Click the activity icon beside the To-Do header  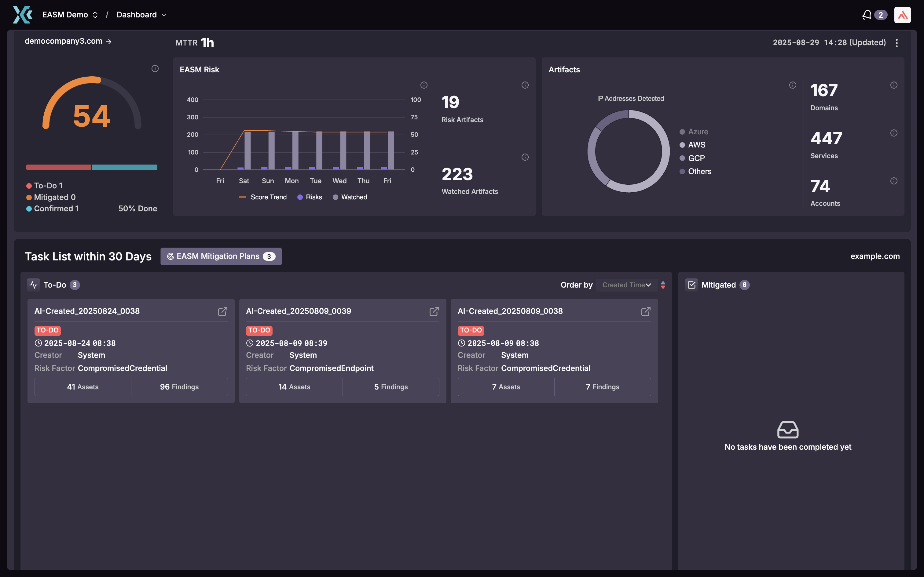click(33, 285)
